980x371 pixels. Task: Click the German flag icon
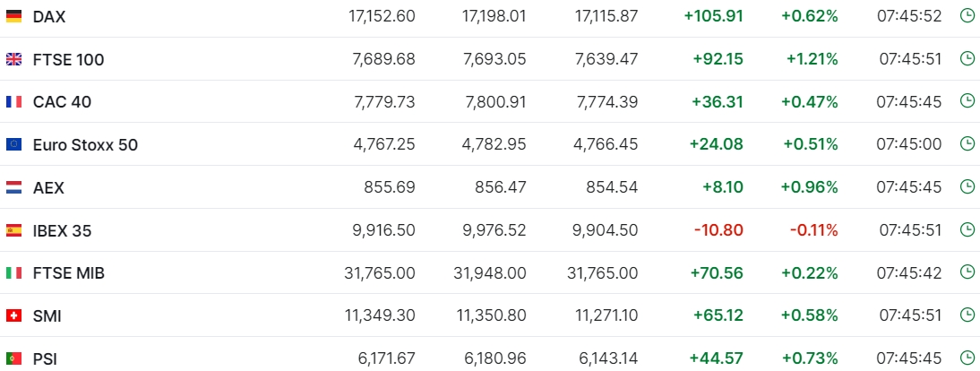click(x=13, y=16)
